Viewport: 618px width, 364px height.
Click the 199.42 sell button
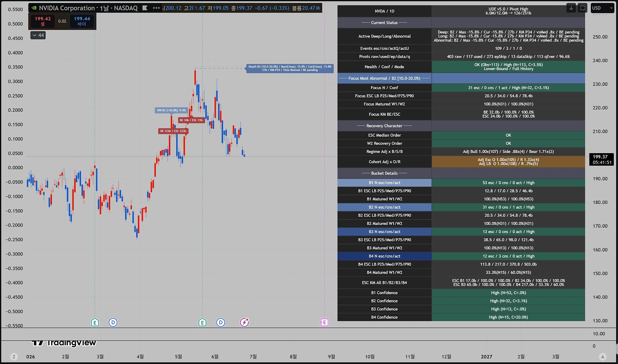pos(43,21)
